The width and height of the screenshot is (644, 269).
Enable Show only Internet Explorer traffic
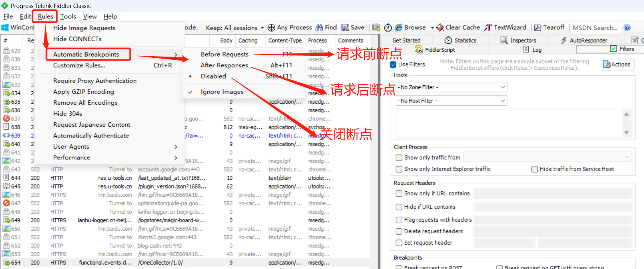click(399, 169)
